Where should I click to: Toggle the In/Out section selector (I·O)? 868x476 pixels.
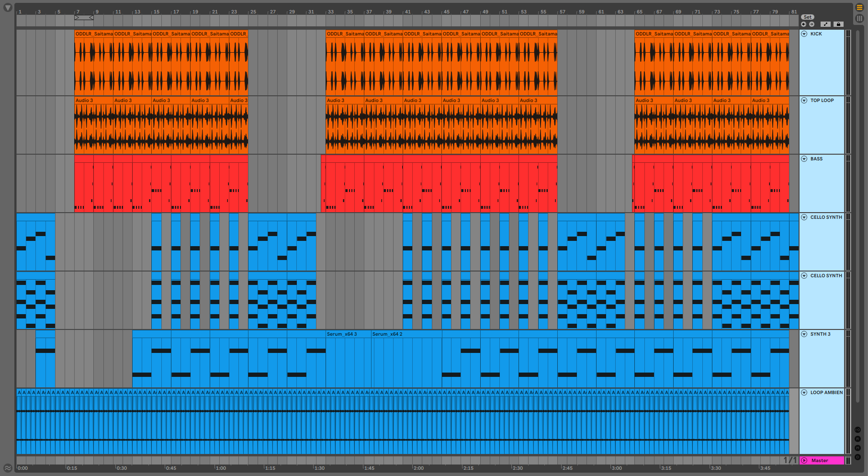pos(857,430)
